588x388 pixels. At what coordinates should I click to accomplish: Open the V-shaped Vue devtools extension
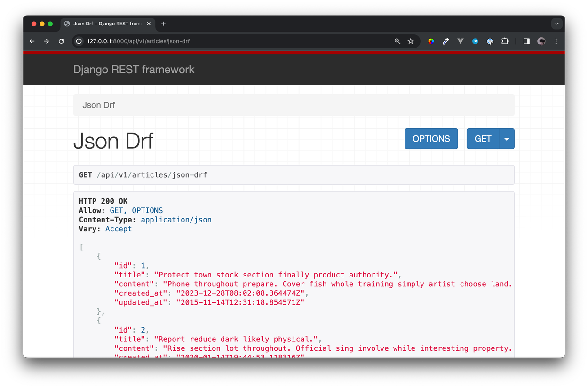461,41
